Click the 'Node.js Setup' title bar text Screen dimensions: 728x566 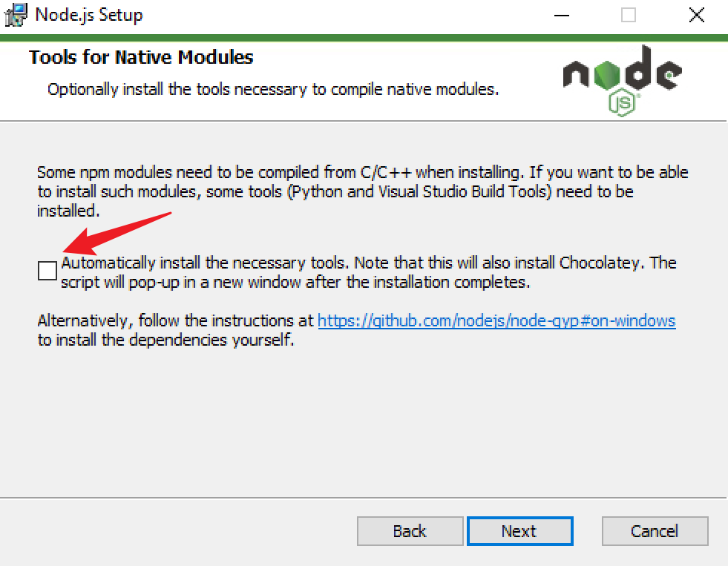pos(89,15)
